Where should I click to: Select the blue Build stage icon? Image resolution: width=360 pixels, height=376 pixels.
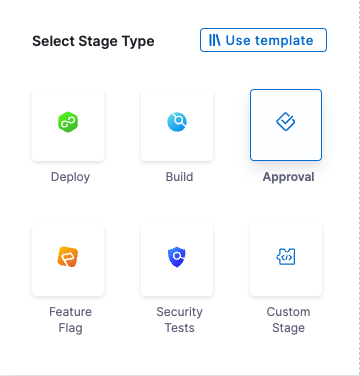[x=177, y=122]
